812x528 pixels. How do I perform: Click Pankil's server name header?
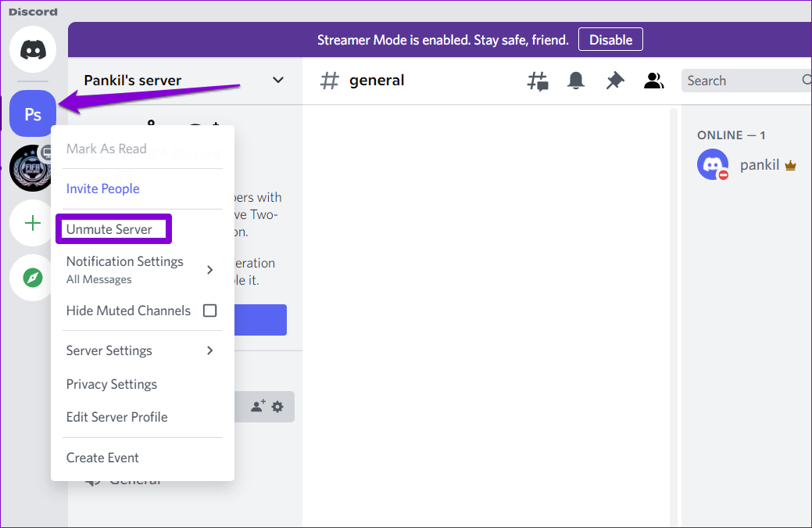133,81
